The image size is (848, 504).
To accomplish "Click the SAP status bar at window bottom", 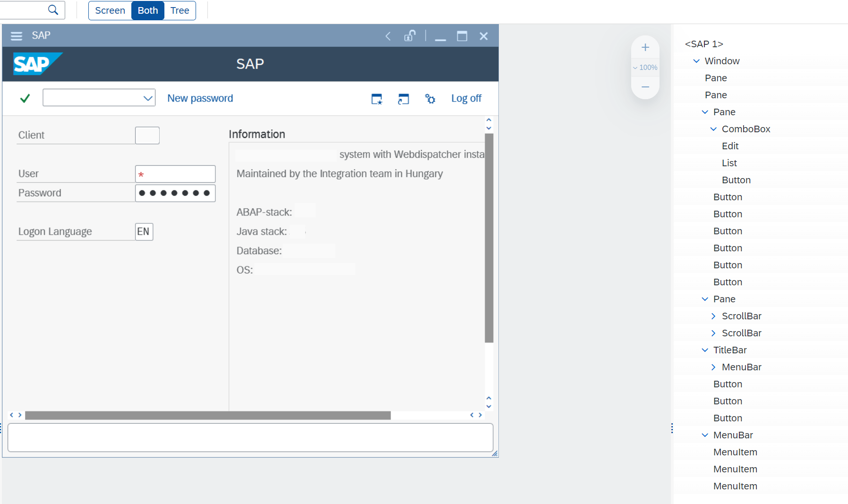I will (250, 437).
